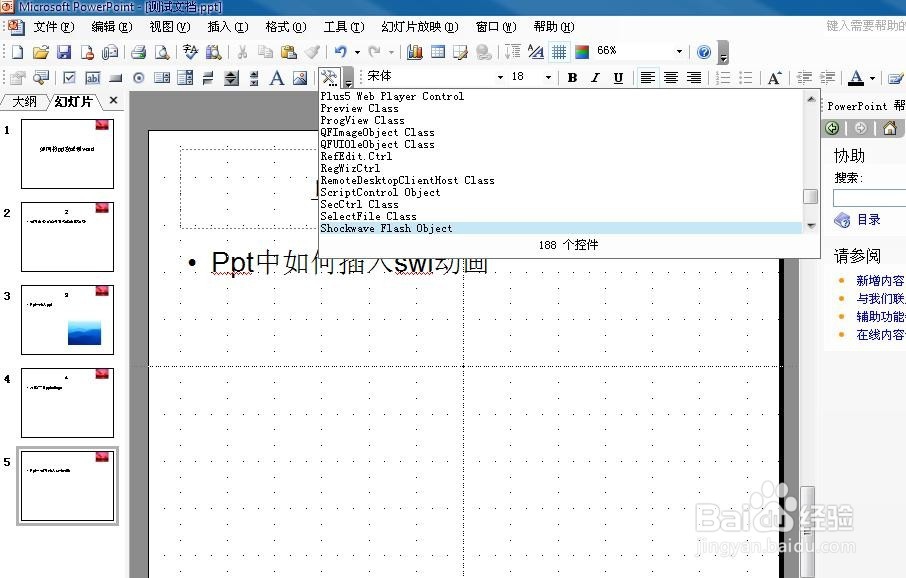The width and height of the screenshot is (906, 578).
Task: Click the Show/Hide Grid icon
Action: click(x=558, y=50)
